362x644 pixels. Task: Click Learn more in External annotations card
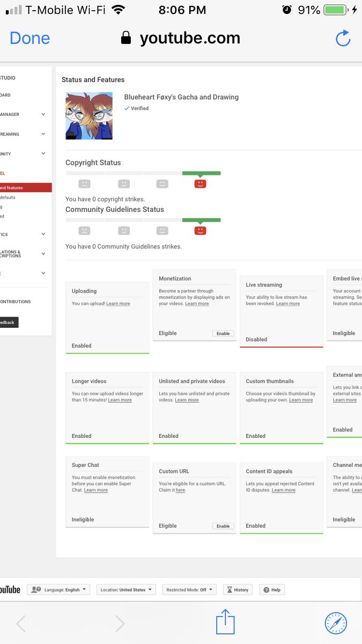[x=345, y=400]
